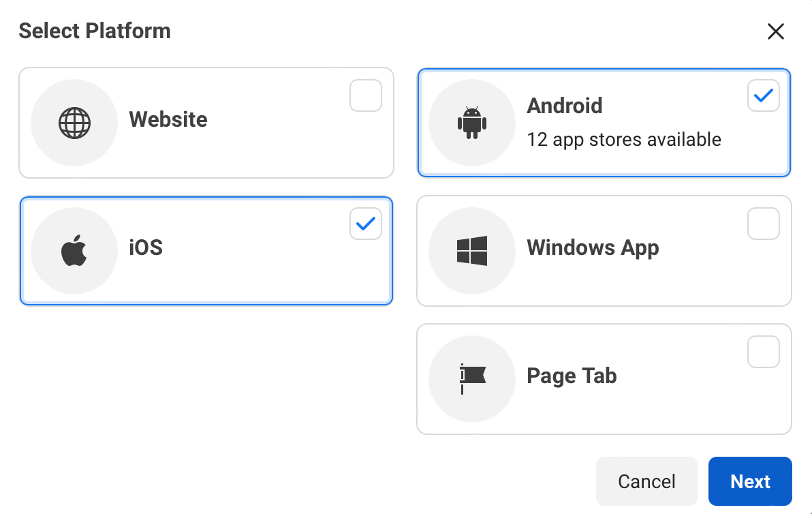
Task: Click the Windows App label text
Action: [x=593, y=248]
